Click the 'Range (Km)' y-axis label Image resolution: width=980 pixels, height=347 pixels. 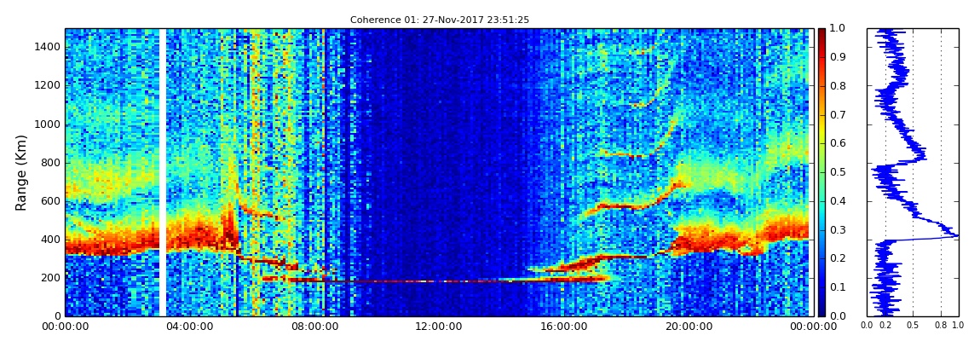[21, 172]
